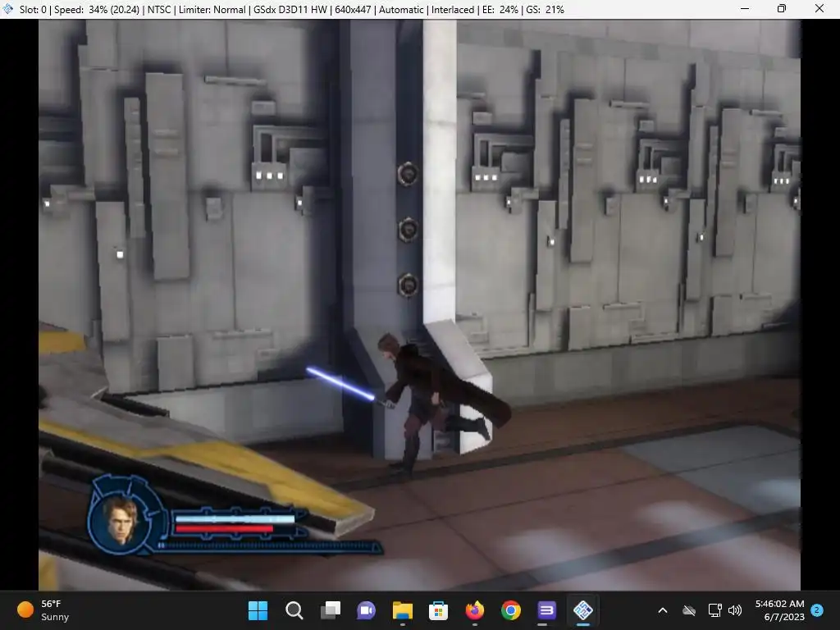The image size is (840, 630).
Task: Open the volume control tray icon
Action: pyautogui.click(x=735, y=610)
